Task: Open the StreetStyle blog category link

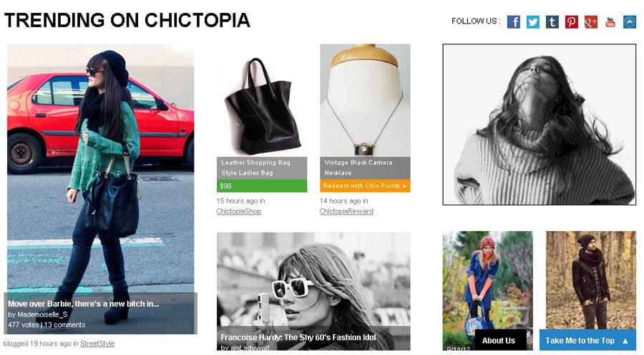Action: [x=97, y=344]
